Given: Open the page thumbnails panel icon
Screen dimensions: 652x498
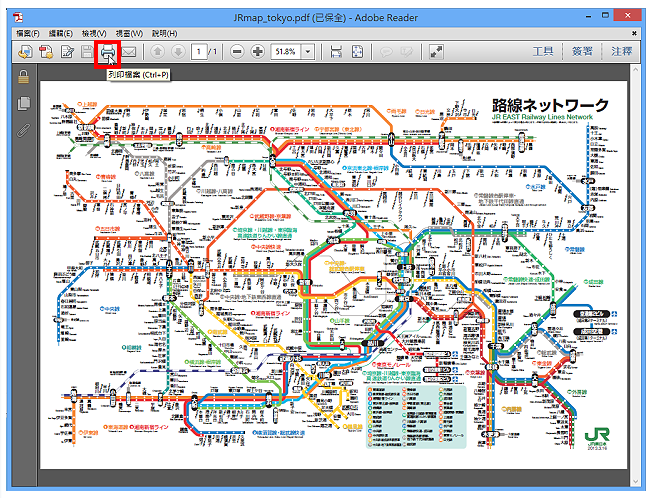Looking at the screenshot, I should pos(24,104).
